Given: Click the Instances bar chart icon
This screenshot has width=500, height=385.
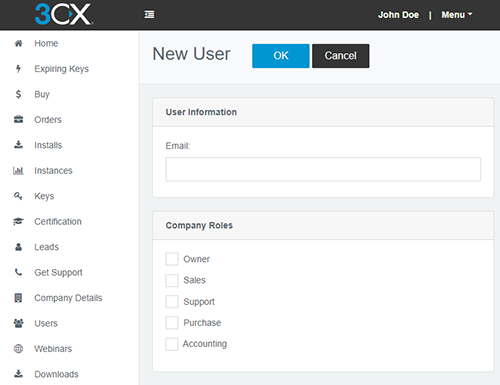Looking at the screenshot, I should (x=18, y=170).
